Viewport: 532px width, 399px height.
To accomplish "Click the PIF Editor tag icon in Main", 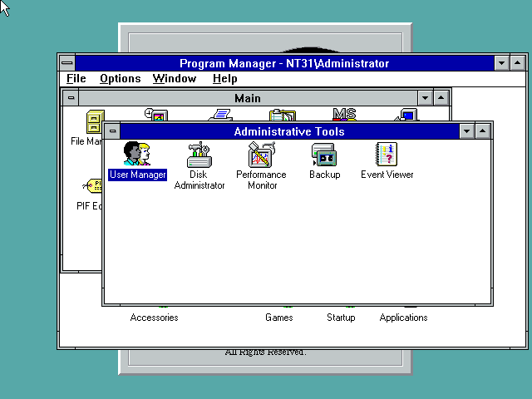I will click(x=92, y=186).
